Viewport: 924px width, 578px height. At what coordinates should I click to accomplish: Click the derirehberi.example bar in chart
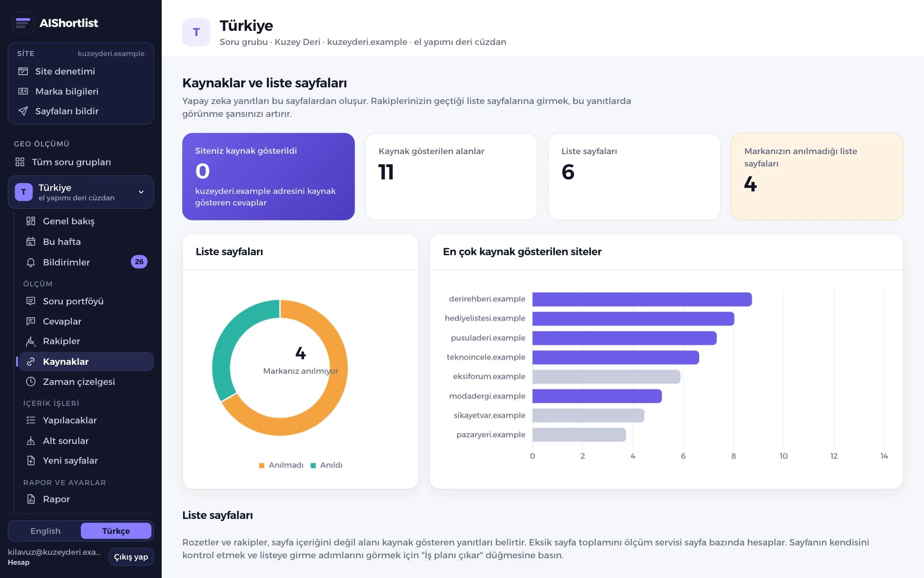click(x=642, y=299)
